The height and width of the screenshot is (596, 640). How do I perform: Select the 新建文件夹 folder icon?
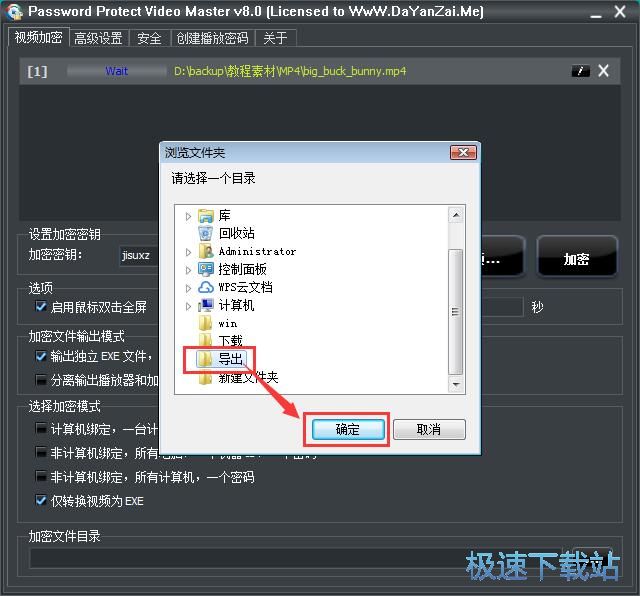[x=206, y=378]
